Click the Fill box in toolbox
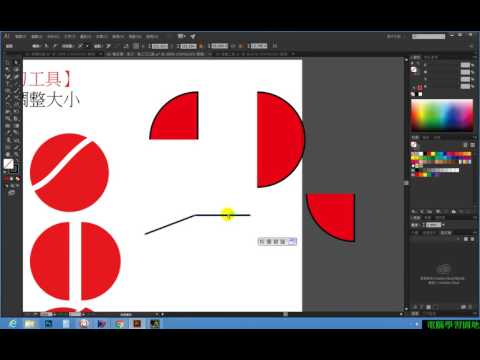Image resolution: width=480 pixels, height=360 pixels. pyautogui.click(x=9, y=164)
